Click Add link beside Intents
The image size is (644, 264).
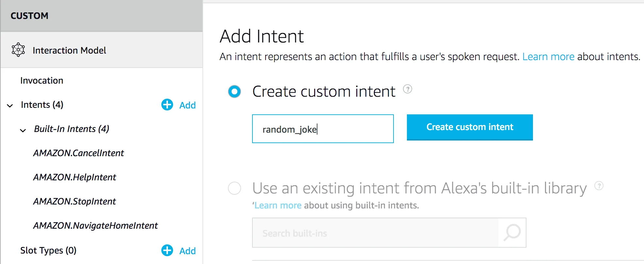187,105
